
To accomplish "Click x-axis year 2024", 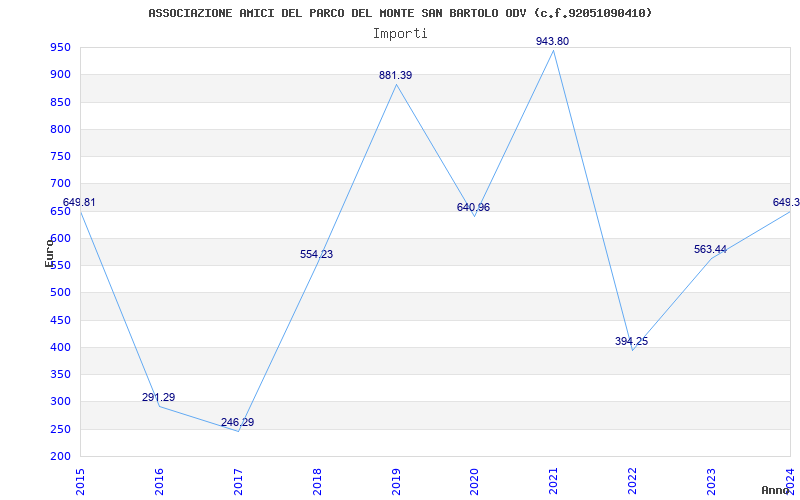I will (x=791, y=482).
